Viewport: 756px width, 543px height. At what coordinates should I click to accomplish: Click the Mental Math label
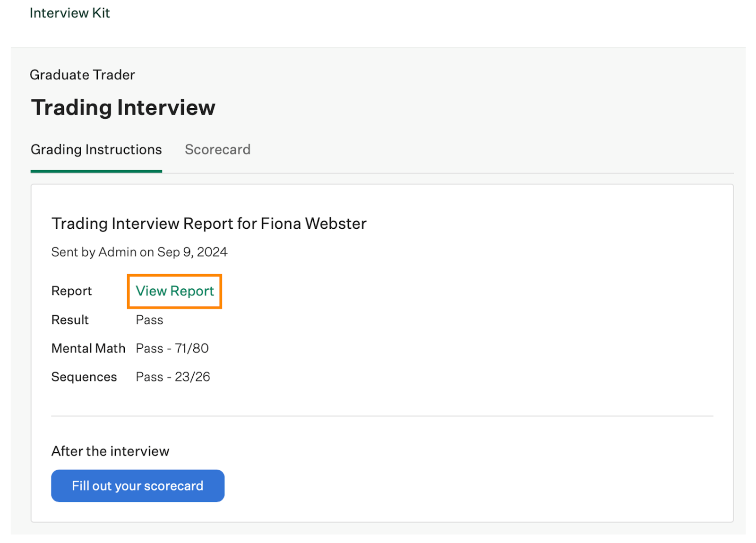tap(88, 348)
